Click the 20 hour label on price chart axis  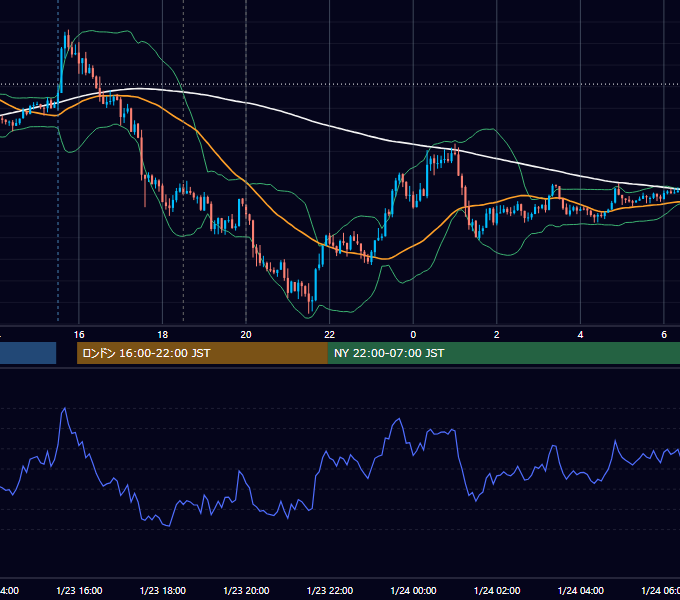point(246,335)
